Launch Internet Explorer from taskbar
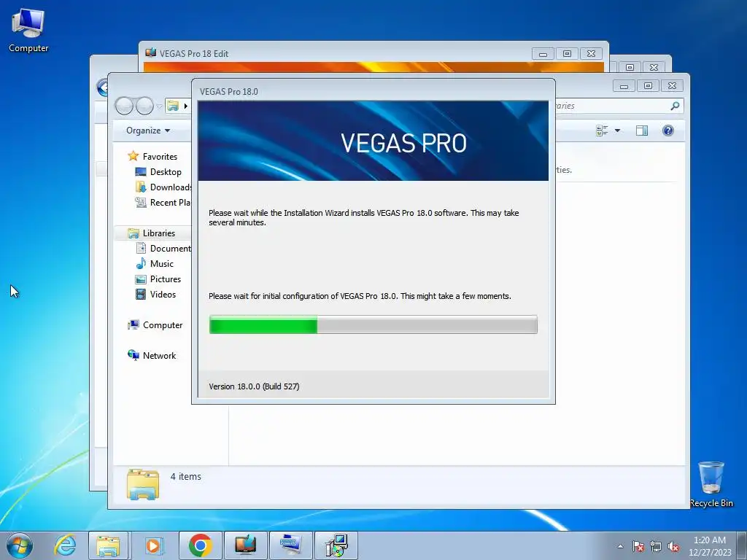Viewport: 747px width, 560px height. 65,545
